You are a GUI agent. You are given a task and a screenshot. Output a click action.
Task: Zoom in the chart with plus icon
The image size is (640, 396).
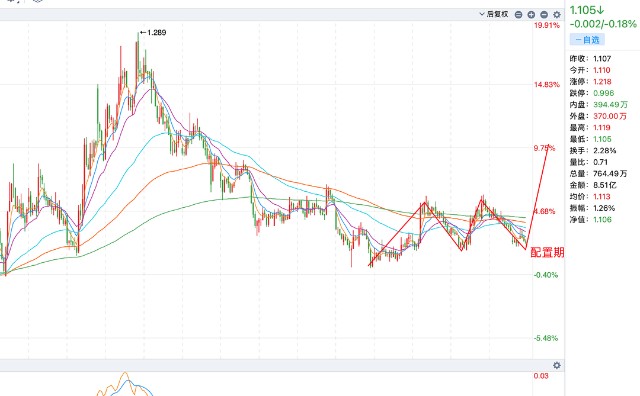click(531, 15)
